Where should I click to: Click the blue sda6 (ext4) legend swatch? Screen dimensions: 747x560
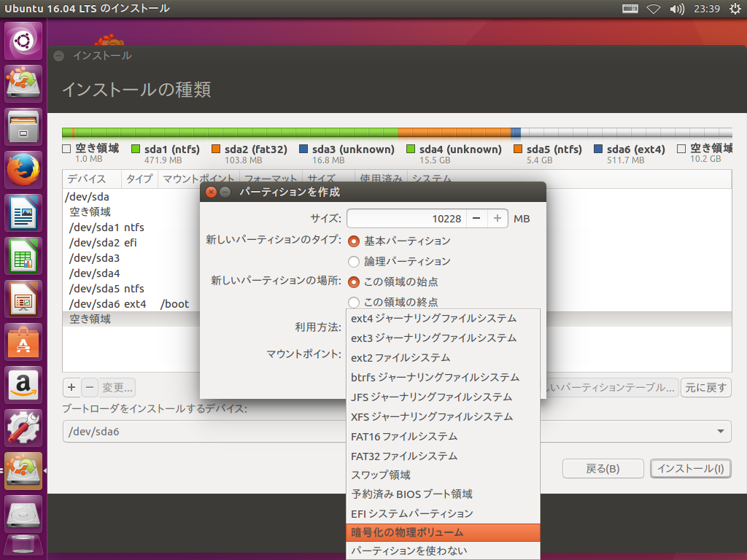[598, 149]
